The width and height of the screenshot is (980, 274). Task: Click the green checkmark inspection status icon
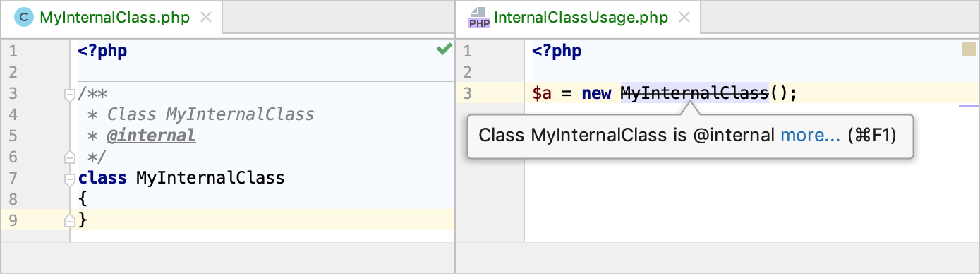(x=444, y=49)
